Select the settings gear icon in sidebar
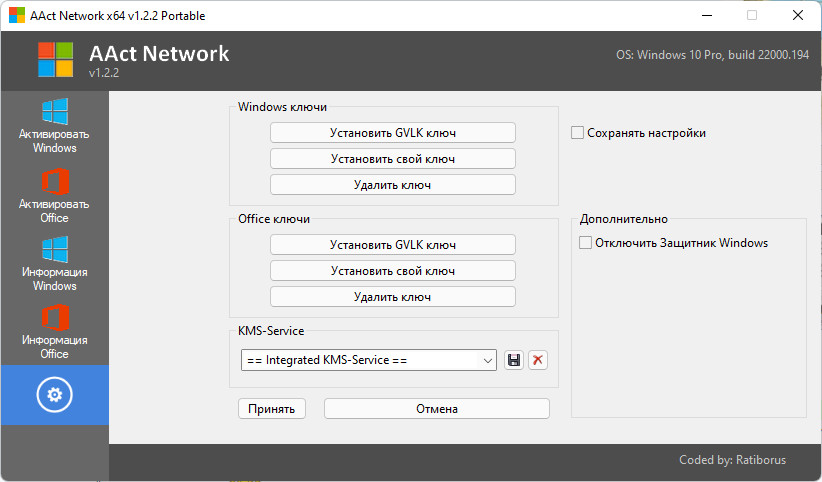822x482 pixels. [54, 396]
